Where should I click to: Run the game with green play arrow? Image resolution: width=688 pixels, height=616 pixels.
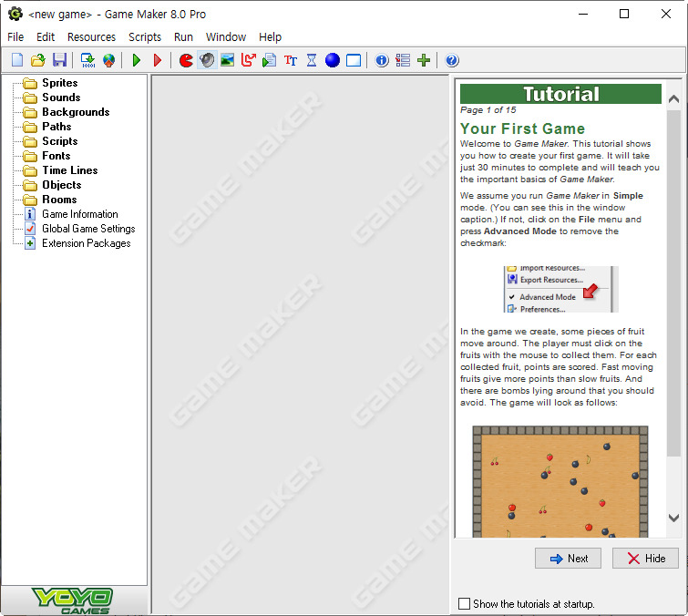(x=137, y=60)
